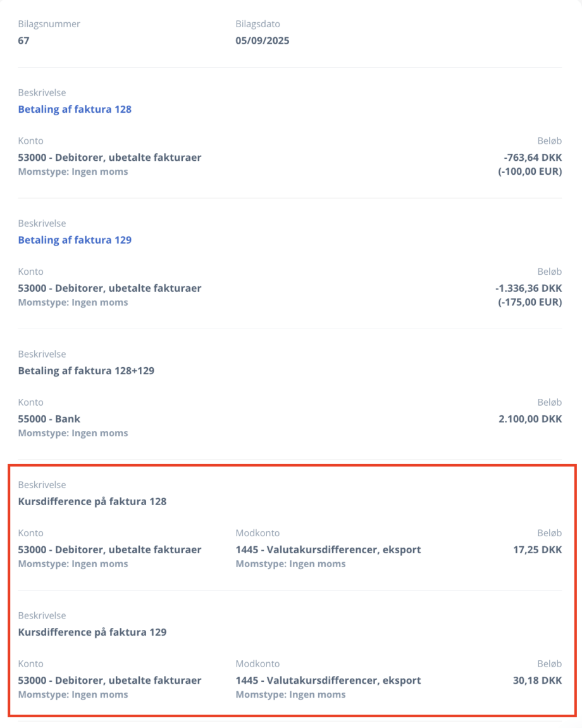Select the "55000 - Bank" account
This screenshot has height=728, width=582.
tap(49, 419)
